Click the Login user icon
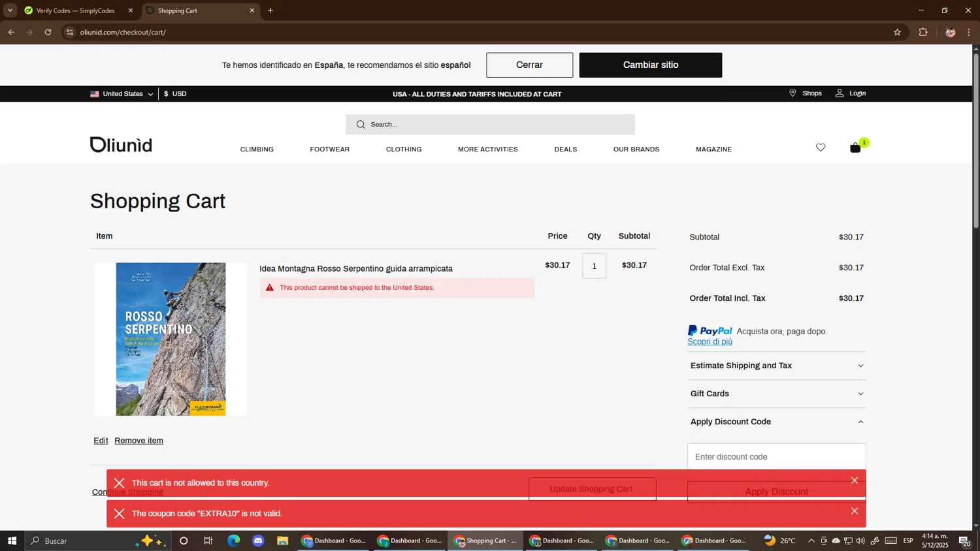The height and width of the screenshot is (551, 980). (x=840, y=93)
